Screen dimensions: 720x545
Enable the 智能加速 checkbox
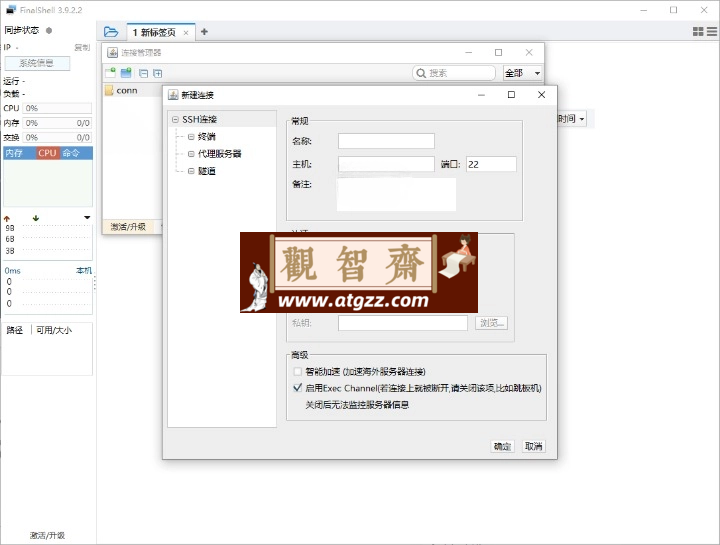(x=298, y=371)
